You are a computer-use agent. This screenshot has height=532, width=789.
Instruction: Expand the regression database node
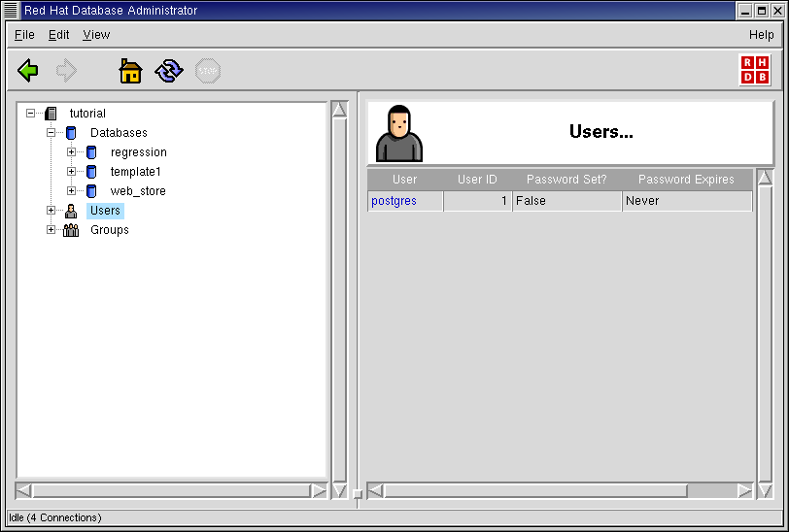(x=72, y=151)
